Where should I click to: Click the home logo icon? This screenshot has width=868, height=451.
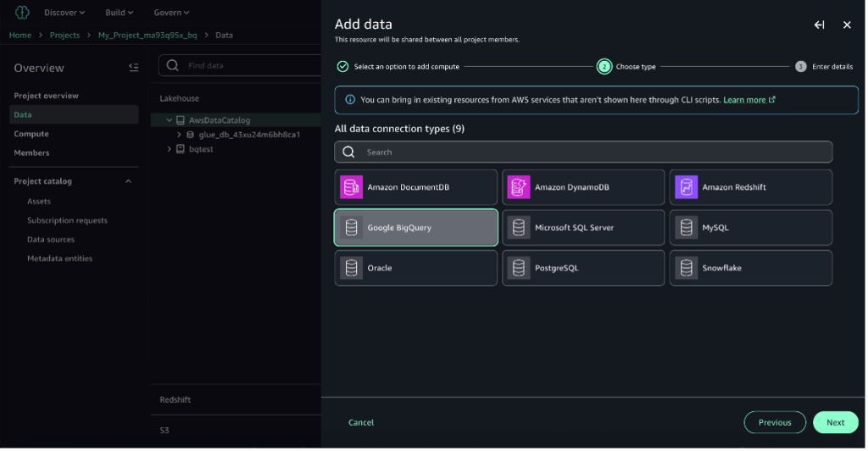(21, 13)
